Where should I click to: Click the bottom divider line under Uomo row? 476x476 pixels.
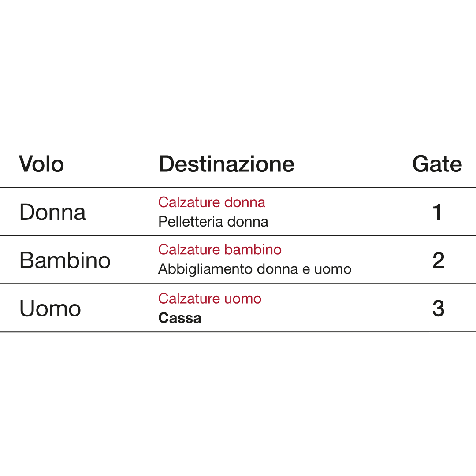[x=238, y=332]
